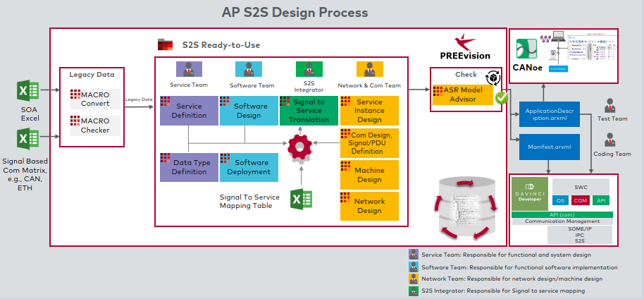Open the Software Design block

(x=249, y=111)
